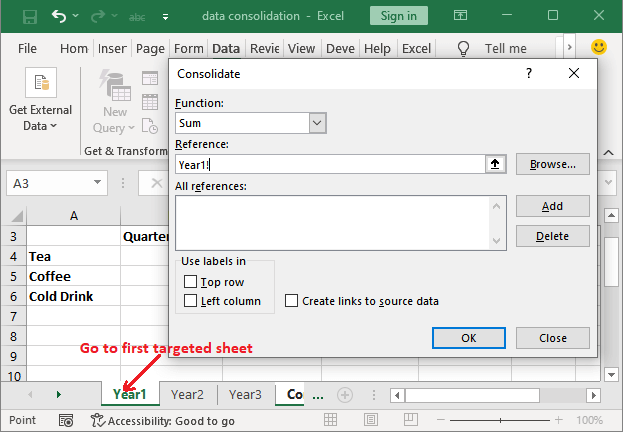
Task: Switch to the Home ribbon tab
Action: click(x=74, y=48)
